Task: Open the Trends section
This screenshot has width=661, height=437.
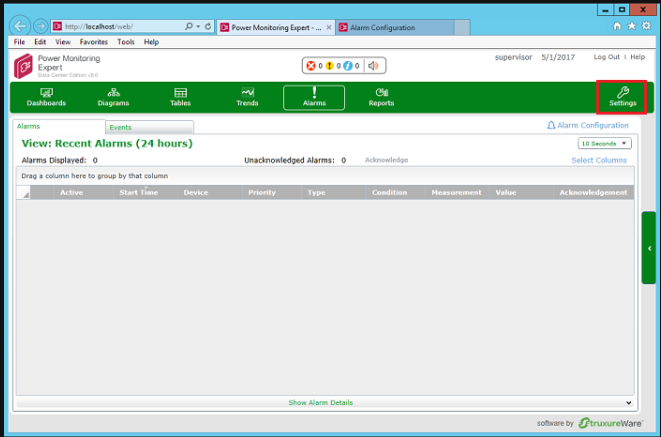Action: 247,97
